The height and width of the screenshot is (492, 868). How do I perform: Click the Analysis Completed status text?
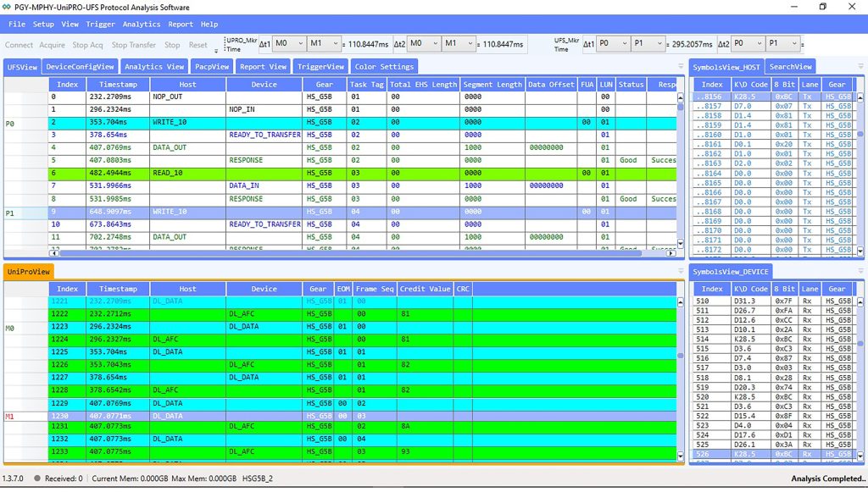[827, 478]
